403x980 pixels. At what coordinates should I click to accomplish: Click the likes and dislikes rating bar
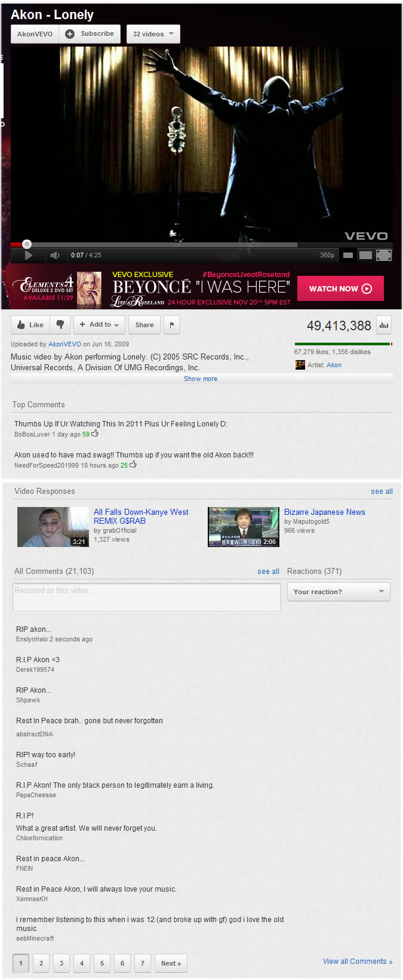point(343,344)
